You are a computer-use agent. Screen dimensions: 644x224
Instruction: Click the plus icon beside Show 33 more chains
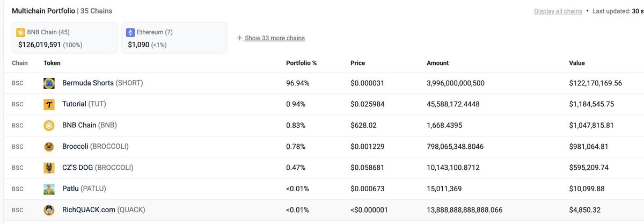(x=239, y=38)
